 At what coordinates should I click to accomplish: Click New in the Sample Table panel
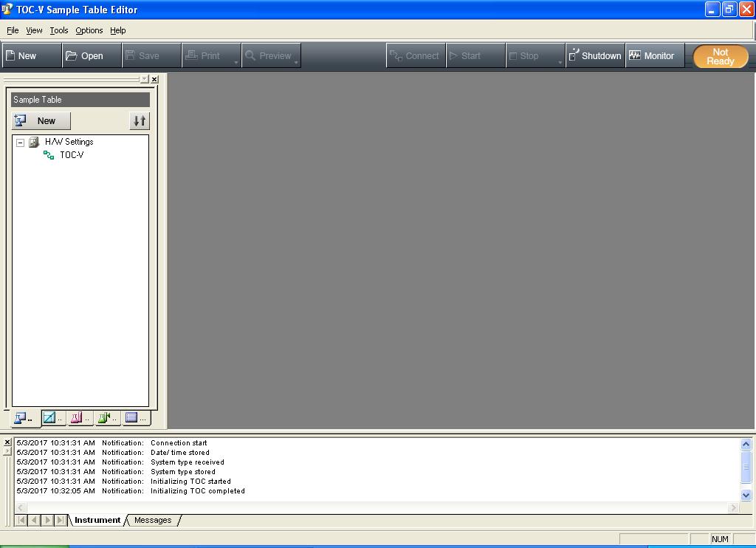(41, 120)
